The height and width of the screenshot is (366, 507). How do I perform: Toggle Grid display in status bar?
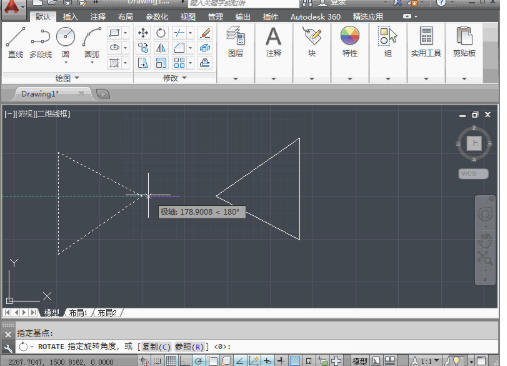[x=171, y=361]
